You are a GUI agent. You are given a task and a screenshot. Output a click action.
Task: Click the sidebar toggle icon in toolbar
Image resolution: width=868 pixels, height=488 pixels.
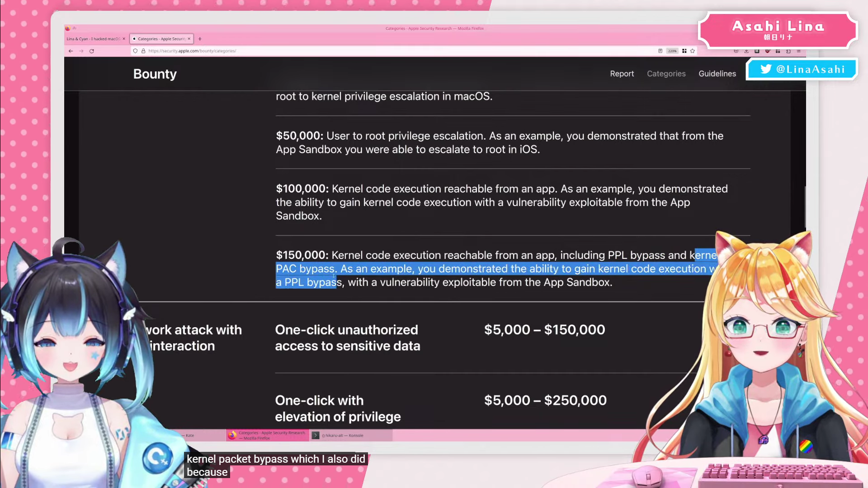click(789, 51)
